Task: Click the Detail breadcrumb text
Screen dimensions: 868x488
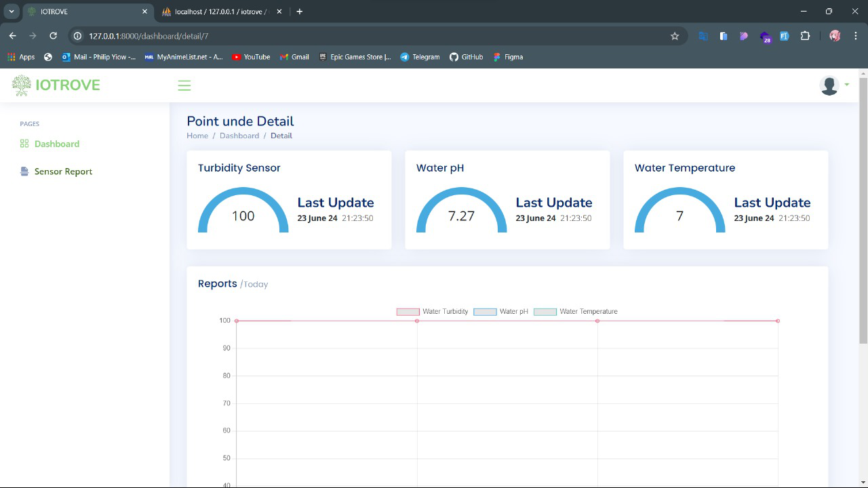Action: [x=281, y=136]
